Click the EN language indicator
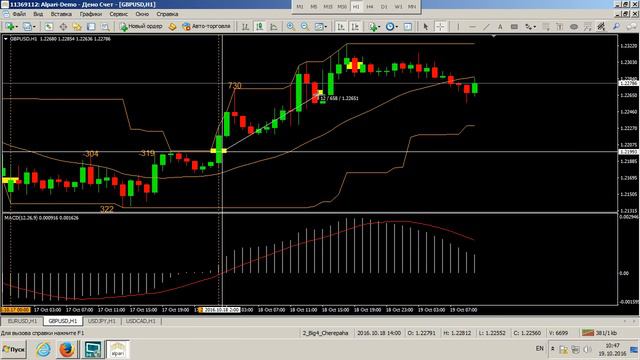Viewport: 640px width, 360px height. click(540, 349)
